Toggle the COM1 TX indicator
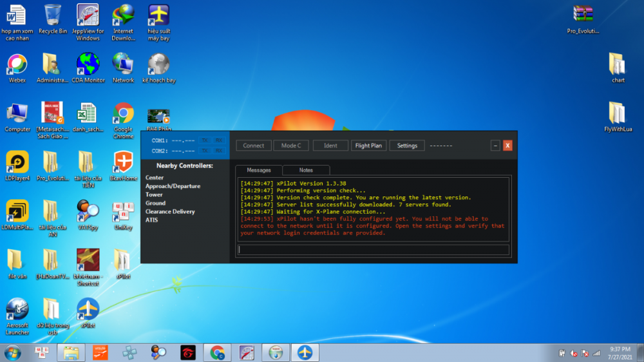644x362 pixels. click(x=205, y=140)
